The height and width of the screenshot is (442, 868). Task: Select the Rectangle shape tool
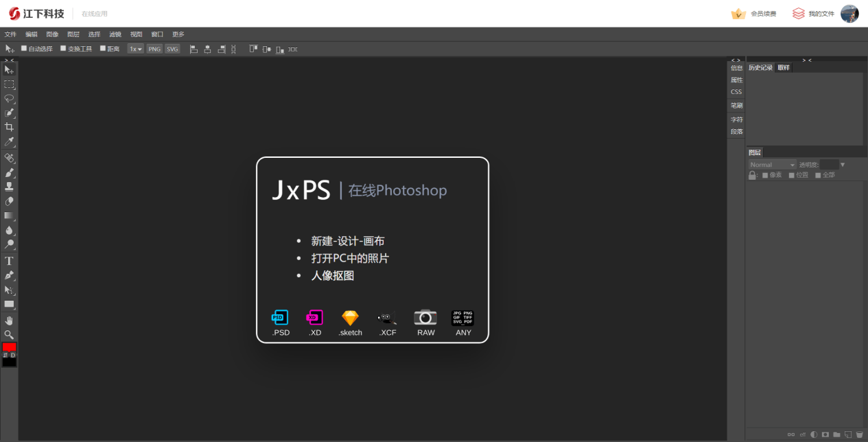coord(9,304)
